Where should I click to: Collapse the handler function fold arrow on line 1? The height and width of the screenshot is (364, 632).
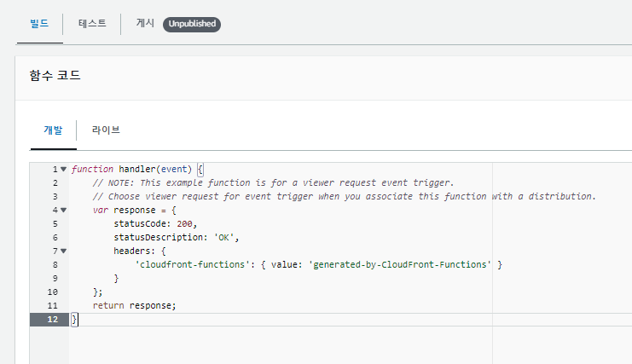click(x=63, y=169)
